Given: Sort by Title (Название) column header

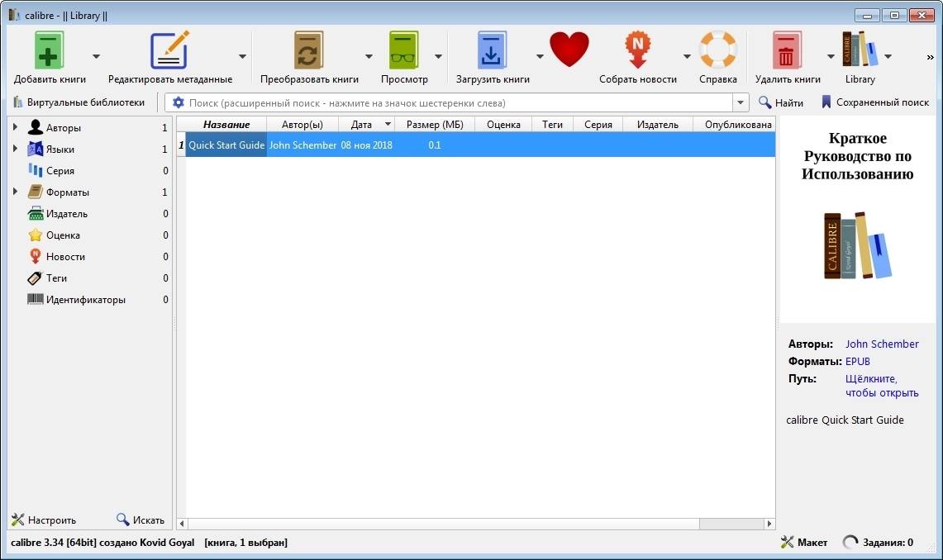Looking at the screenshot, I should click(226, 125).
